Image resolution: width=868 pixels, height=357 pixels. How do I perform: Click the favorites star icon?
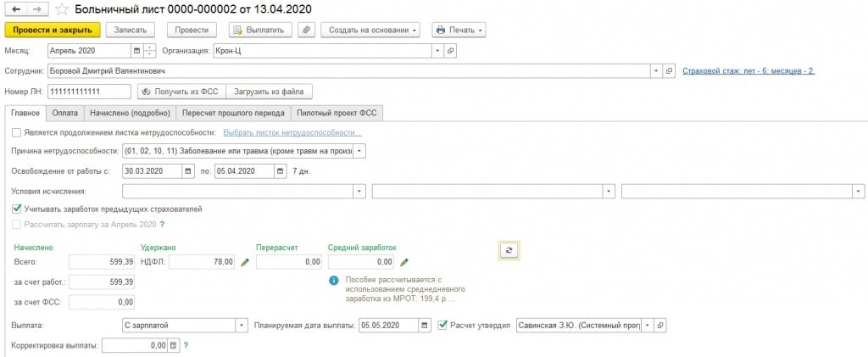click(x=63, y=10)
